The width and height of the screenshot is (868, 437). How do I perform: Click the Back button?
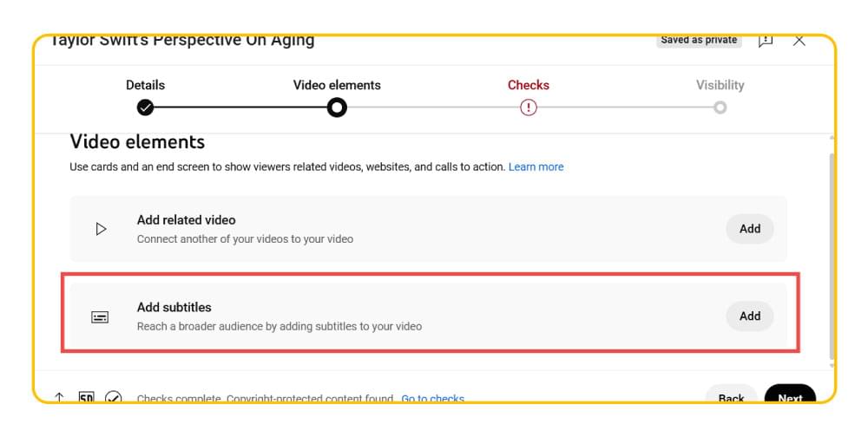coord(731,395)
